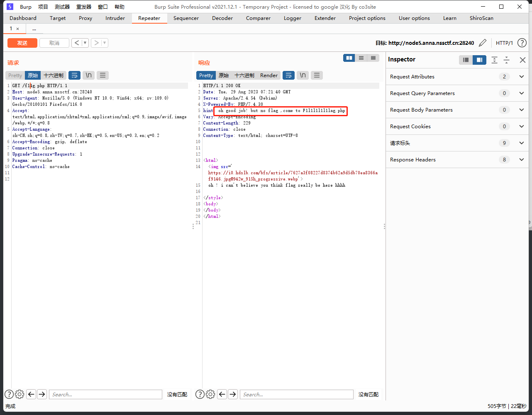Open the history-back dropdown arrow
532x415 pixels.
click(85, 43)
